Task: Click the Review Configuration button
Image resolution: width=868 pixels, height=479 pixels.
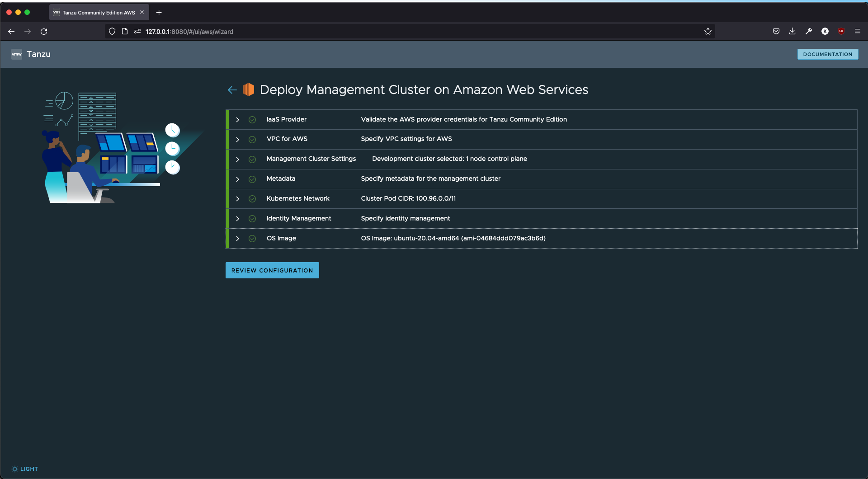Action: pos(272,270)
